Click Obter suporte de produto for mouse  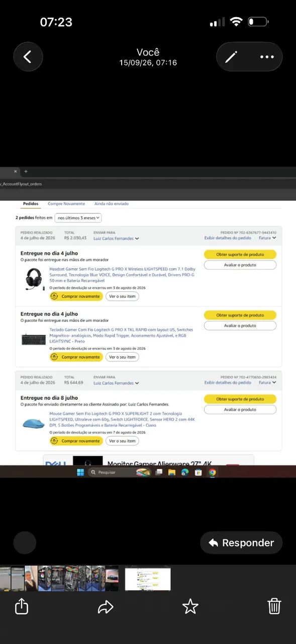coord(240,399)
